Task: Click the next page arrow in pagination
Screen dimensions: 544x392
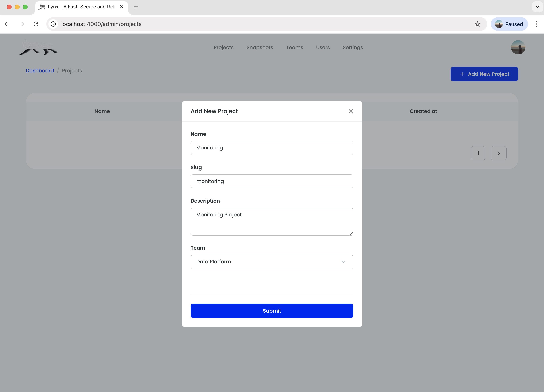Action: [x=498, y=153]
